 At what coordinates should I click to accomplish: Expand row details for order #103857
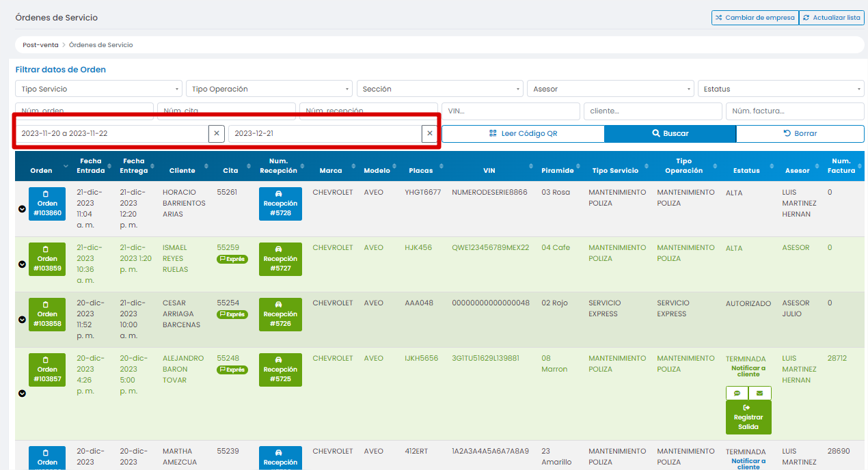[22, 393]
